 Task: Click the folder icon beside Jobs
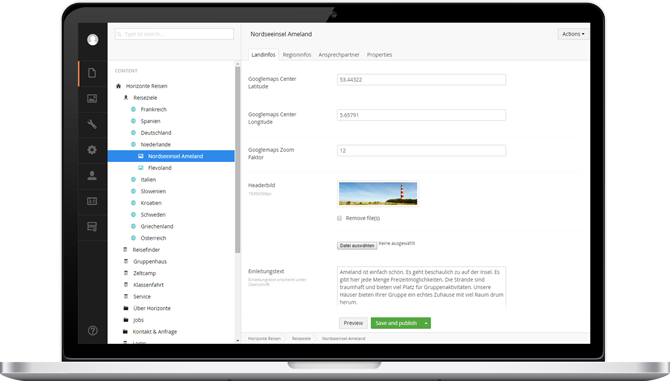126,319
